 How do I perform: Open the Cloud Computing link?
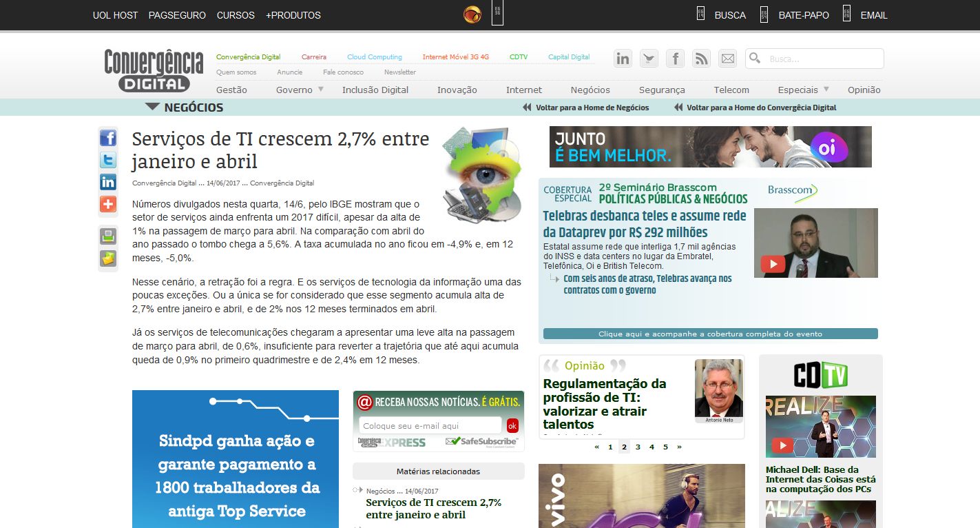375,57
